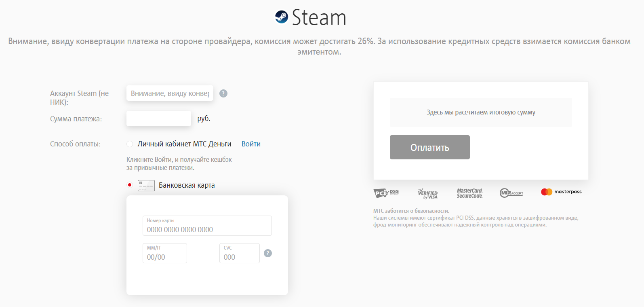Click the Банковская карта label text
The image size is (644, 307).
[187, 185]
